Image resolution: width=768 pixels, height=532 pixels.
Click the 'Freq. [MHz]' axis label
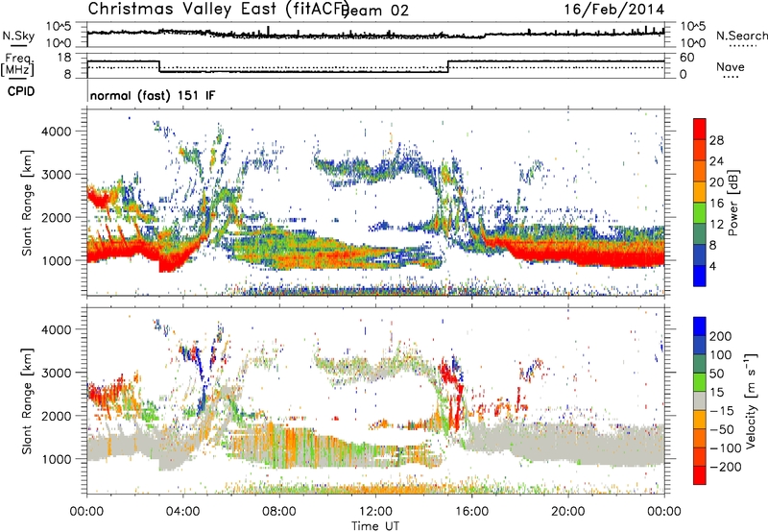click(x=17, y=64)
